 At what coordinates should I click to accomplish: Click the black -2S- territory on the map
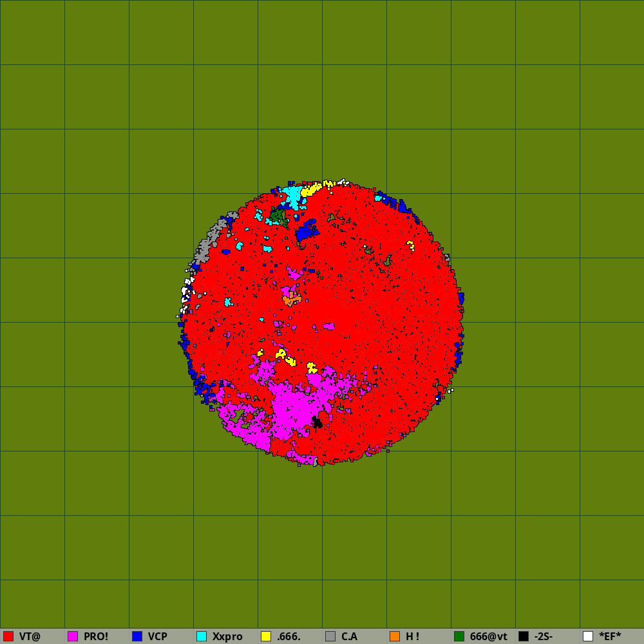317,422
